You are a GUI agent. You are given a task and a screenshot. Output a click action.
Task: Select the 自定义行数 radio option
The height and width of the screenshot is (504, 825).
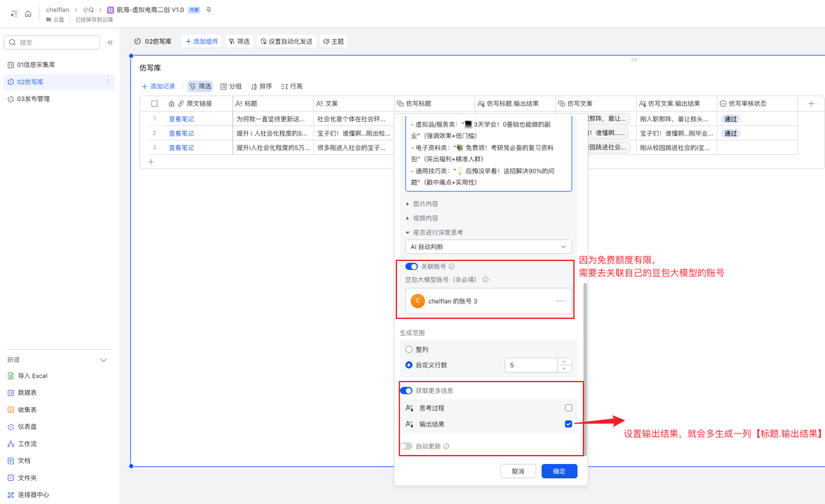[x=409, y=365]
